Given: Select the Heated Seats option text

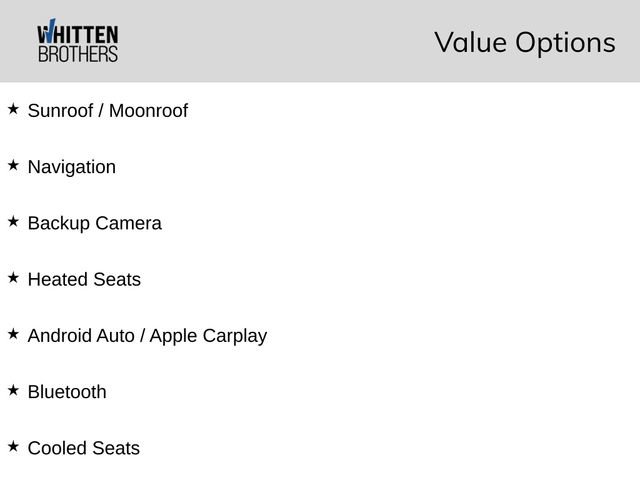Looking at the screenshot, I should [84, 279].
